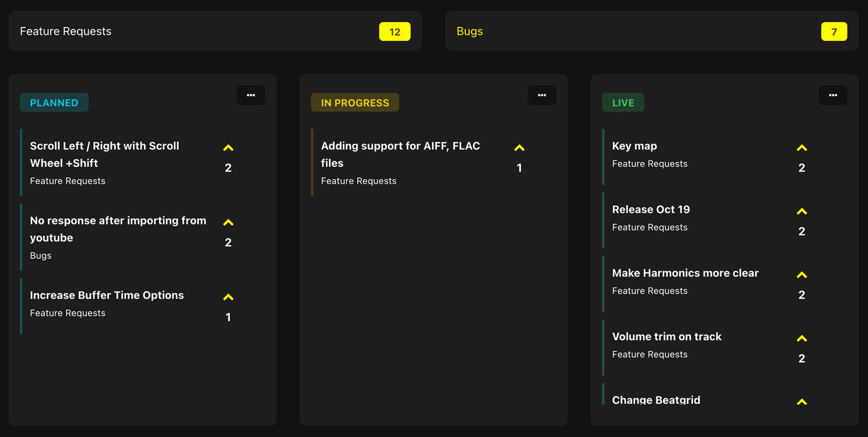Select the LIVE status label

coord(623,102)
